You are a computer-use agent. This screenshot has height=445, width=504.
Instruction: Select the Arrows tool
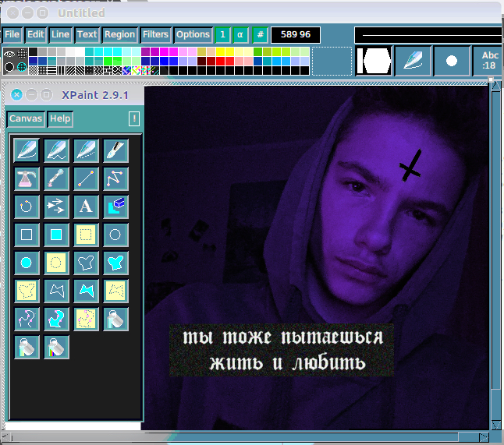click(x=56, y=207)
